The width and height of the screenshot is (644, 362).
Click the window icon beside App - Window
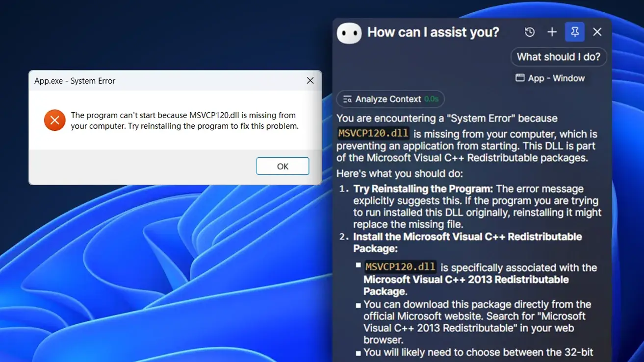click(x=519, y=78)
